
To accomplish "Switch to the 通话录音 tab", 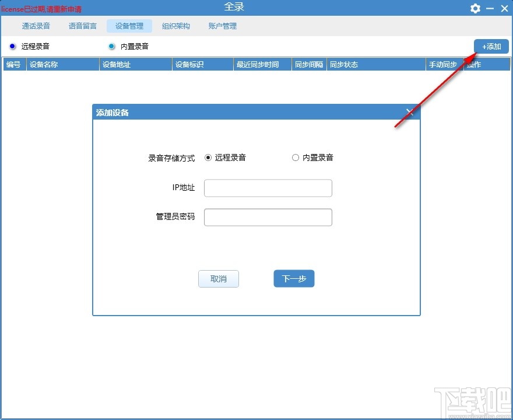I will 36,26.
